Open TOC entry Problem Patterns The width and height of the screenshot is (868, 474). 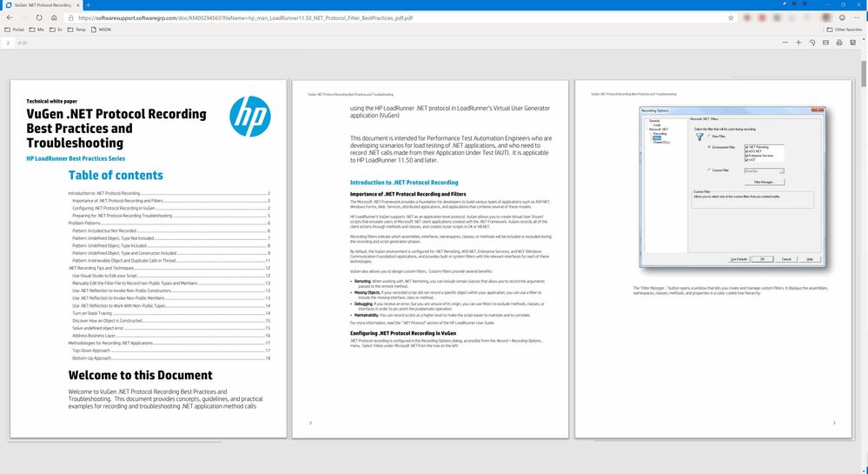point(169,223)
